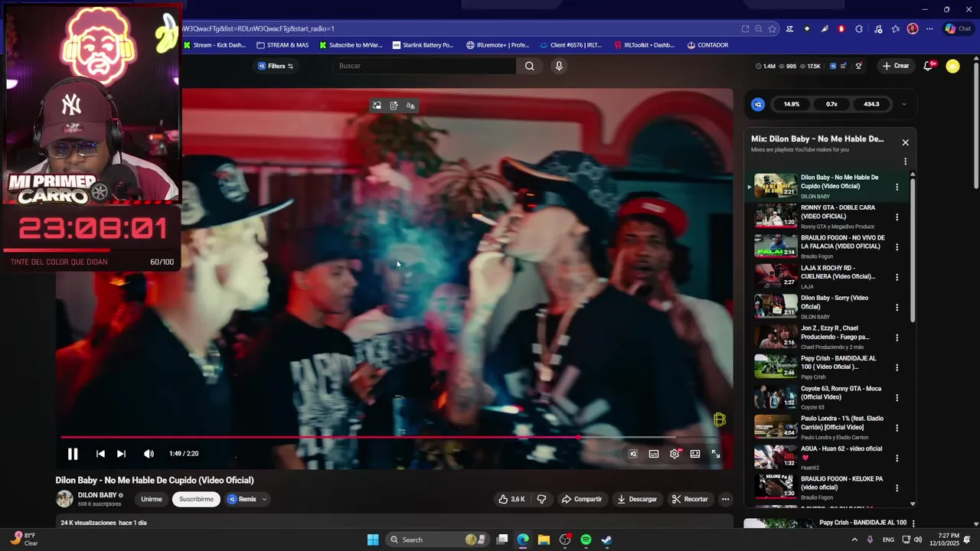Expand the IQ stats panel chevron
Screen dimensions: 980x551
pyautogui.click(x=904, y=104)
